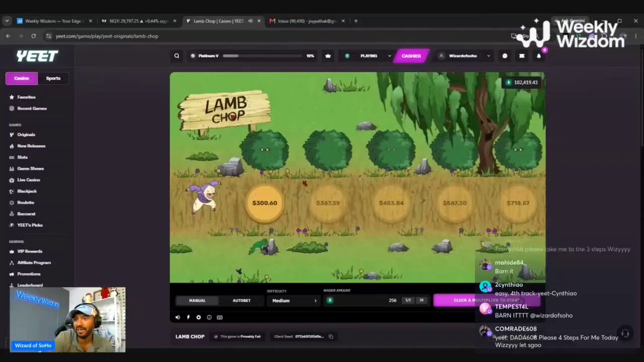
Task: Click the browser address bar URL
Action: click(107, 36)
